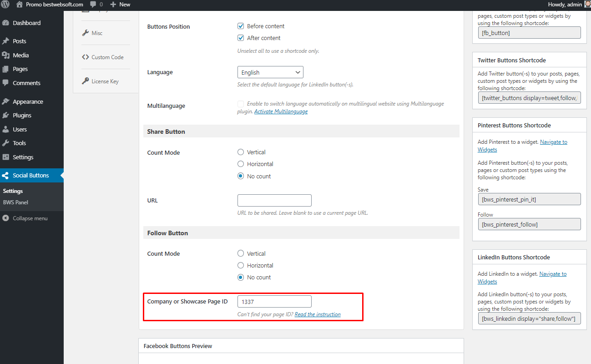The image size is (591, 364).
Task: Click the License Key icon
Action: (86, 81)
